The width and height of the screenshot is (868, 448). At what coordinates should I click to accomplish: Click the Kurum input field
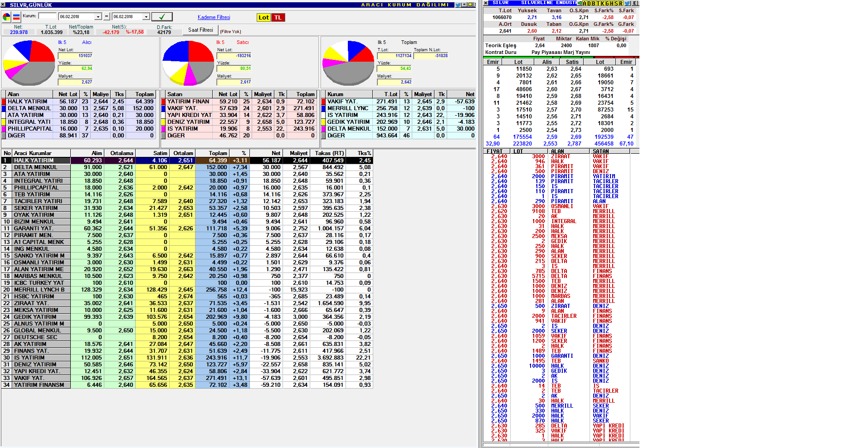click(48, 16)
